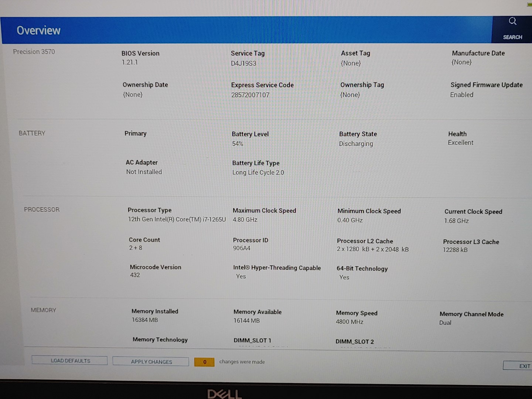Click the Battery Level 54% value
This screenshot has height=399, width=532.
[x=238, y=144]
